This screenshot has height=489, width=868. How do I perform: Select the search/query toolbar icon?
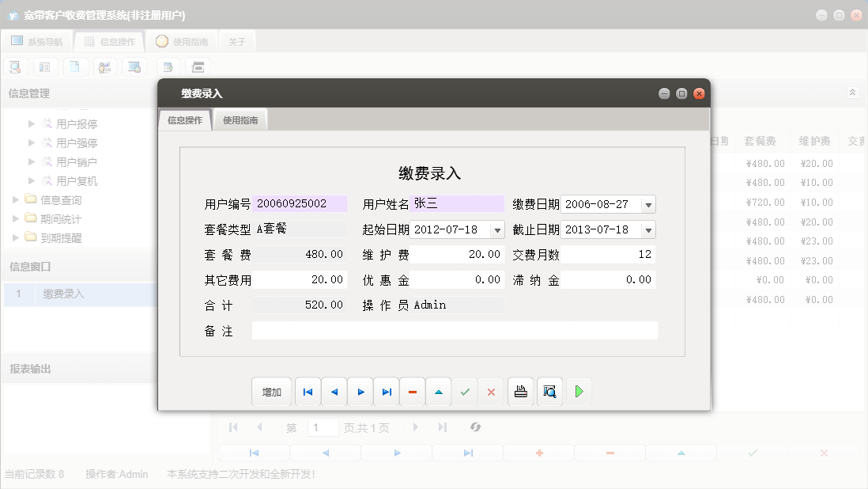[x=15, y=66]
